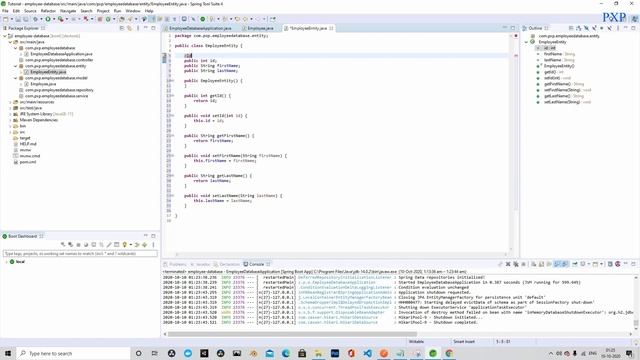Click the Console vertical scrollbar
The height and width of the screenshot is (360, 640).
point(636,322)
